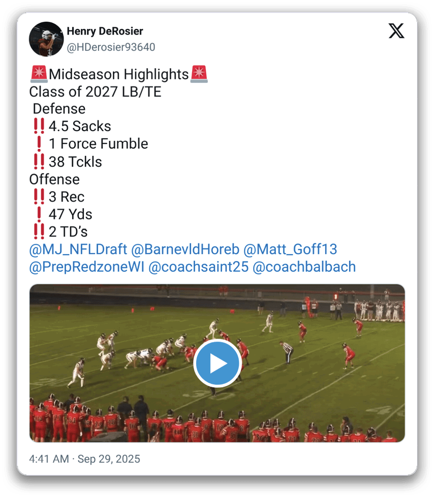Play the football highlights video
The image size is (434, 504).
point(218,363)
